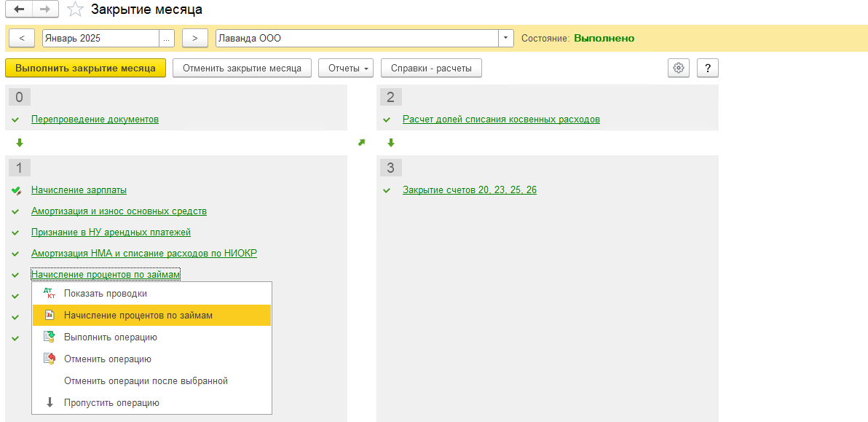Click the Пропустить операцию down-arrow icon
868x422 pixels.
coord(50,402)
